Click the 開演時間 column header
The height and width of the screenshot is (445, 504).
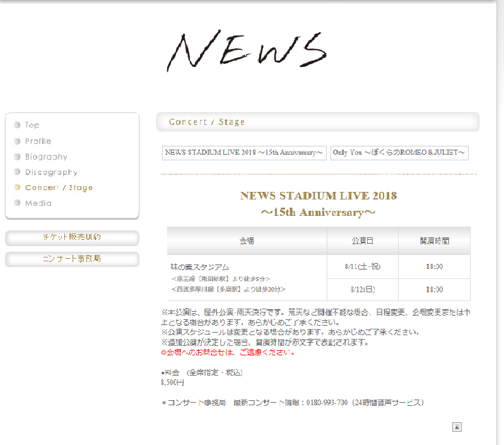click(x=434, y=241)
